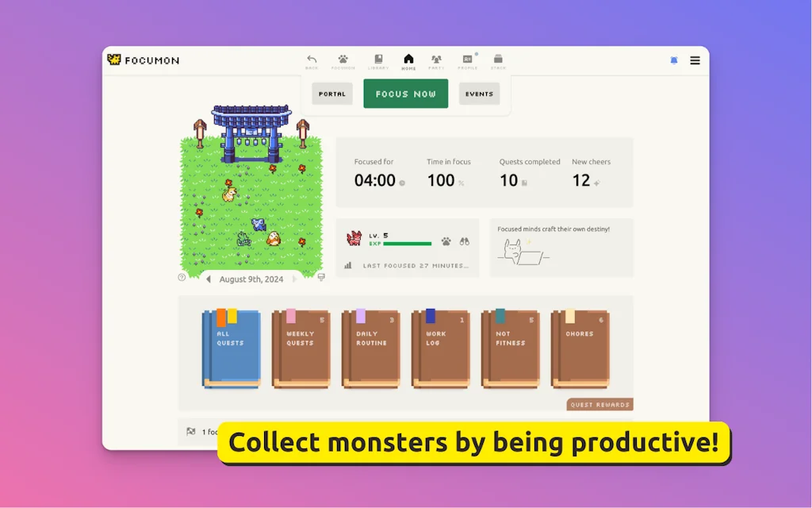Image resolution: width=812 pixels, height=508 pixels.
Task: Open the Focumon collection page
Action: 343,60
